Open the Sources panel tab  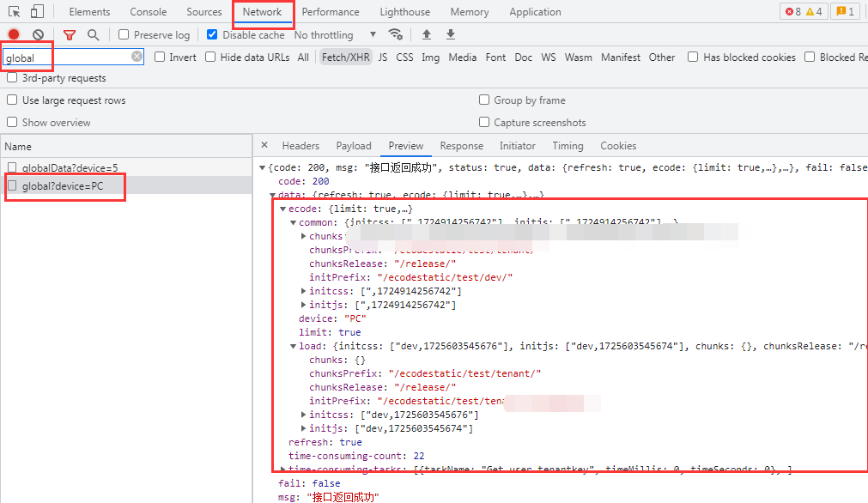(203, 12)
